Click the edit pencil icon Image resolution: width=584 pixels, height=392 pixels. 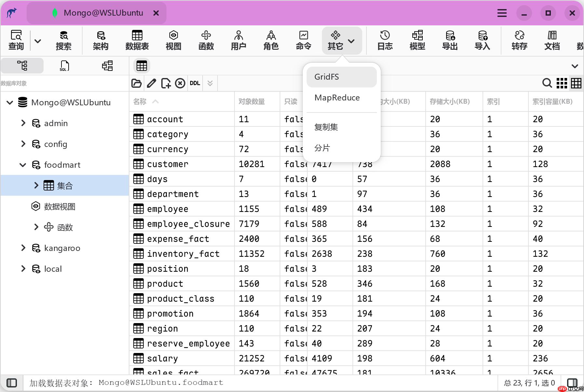pos(151,83)
